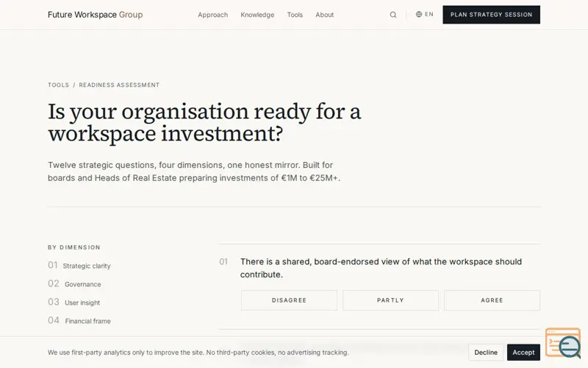Open the Tools menu item
The width and height of the screenshot is (588, 368).
295,15
